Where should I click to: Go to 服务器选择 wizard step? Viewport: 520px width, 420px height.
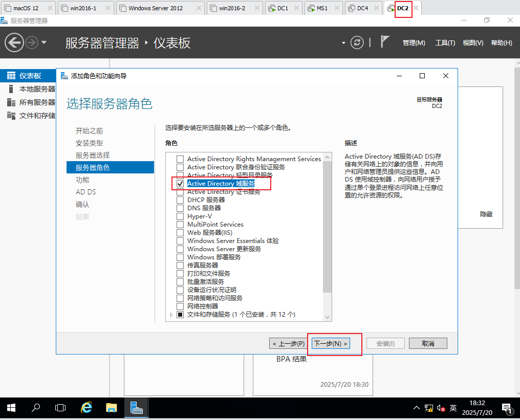coord(93,155)
